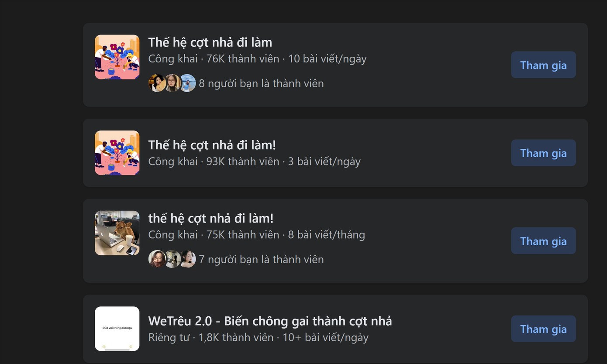Open group title "Thế hệ cợt nhả đi làm" without exclamation

[x=210, y=42]
